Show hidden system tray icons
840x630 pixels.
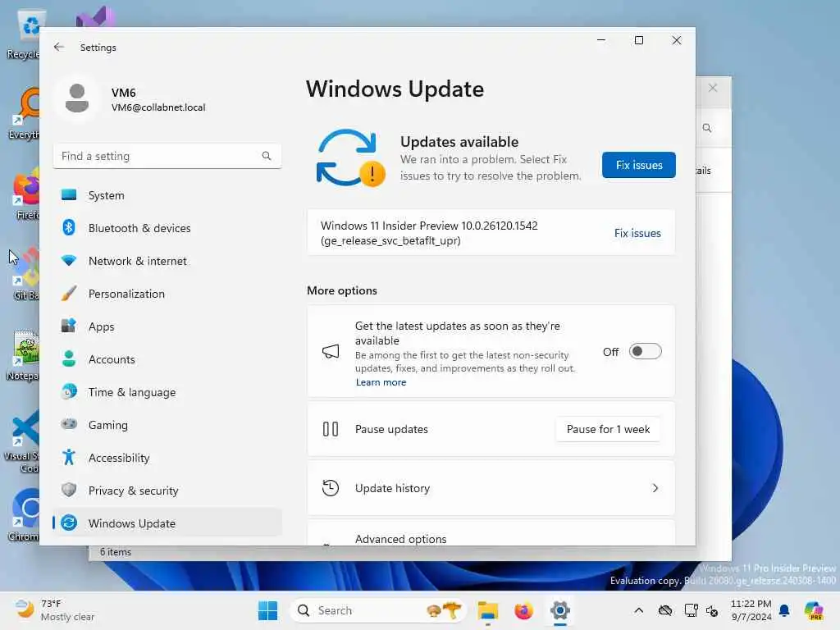[x=638, y=610]
